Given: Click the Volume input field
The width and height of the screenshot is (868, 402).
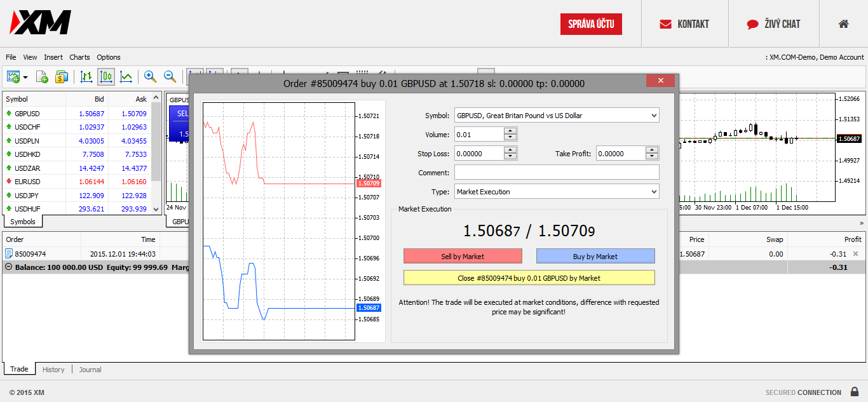Looking at the screenshot, I should point(479,134).
